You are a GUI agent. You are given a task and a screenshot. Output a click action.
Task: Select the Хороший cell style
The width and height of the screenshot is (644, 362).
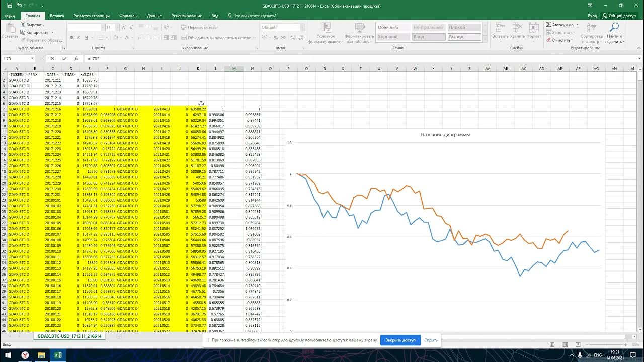393,37
